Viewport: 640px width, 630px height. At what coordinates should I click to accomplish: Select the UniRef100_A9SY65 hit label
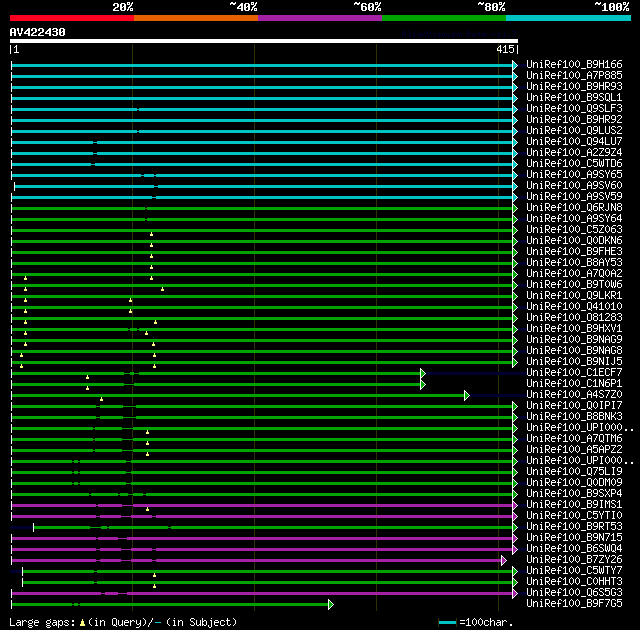[x=573, y=174]
